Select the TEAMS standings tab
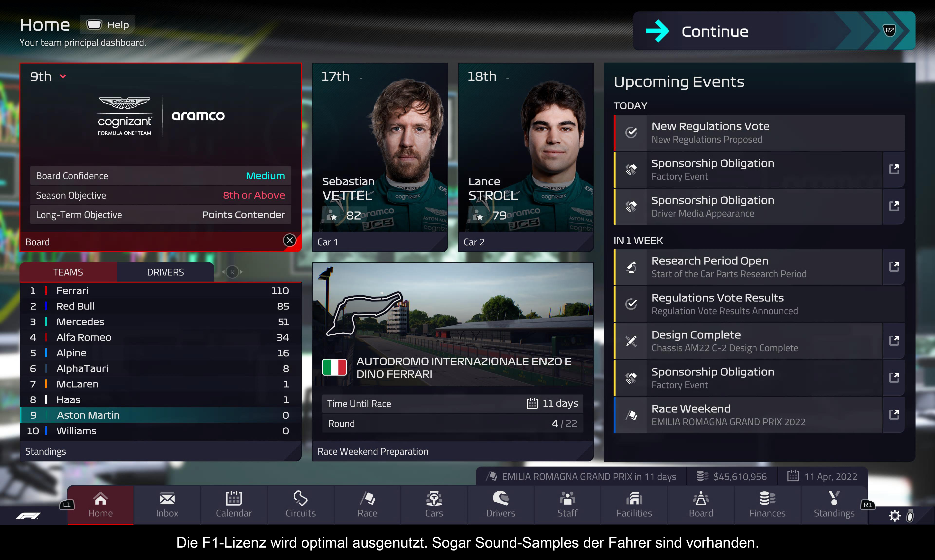The image size is (935, 560). coord(68,272)
